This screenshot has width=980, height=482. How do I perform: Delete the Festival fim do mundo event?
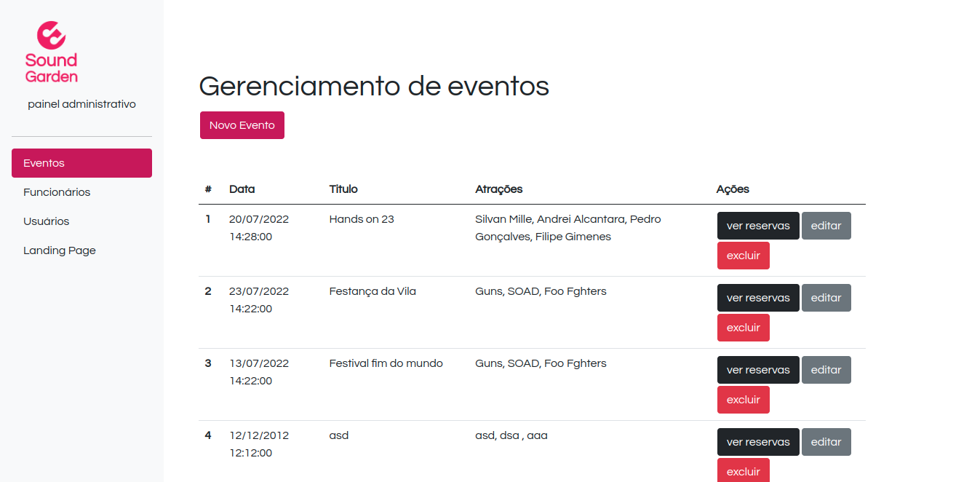pyautogui.click(x=743, y=399)
